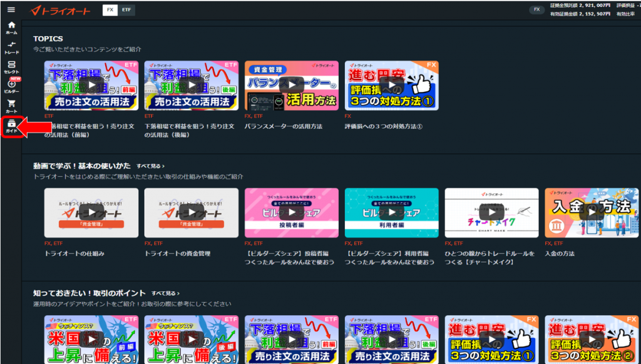This screenshot has height=364, width=641.
Task: Open 3つの対処方法② thumbnail
Action: pos(592,340)
